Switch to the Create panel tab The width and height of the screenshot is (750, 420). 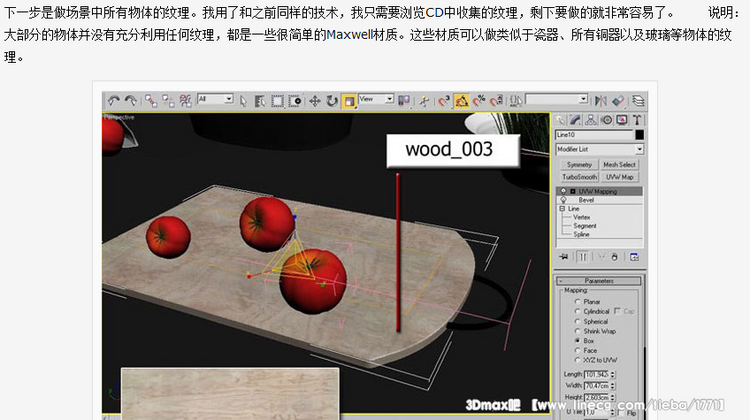560,120
